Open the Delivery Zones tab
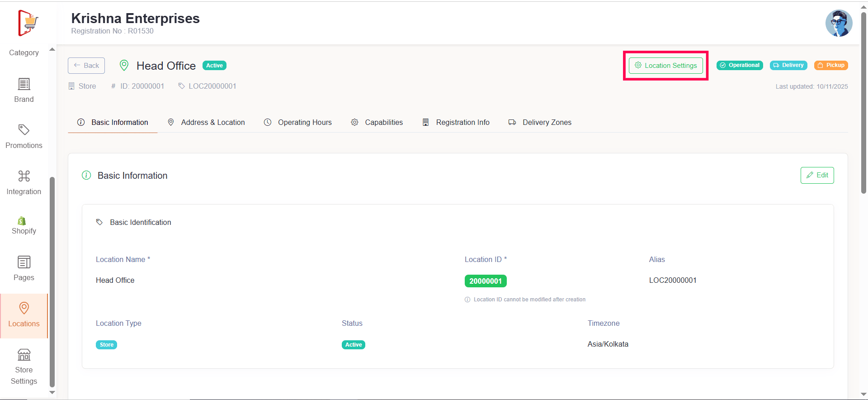The image size is (868, 400). (540, 122)
